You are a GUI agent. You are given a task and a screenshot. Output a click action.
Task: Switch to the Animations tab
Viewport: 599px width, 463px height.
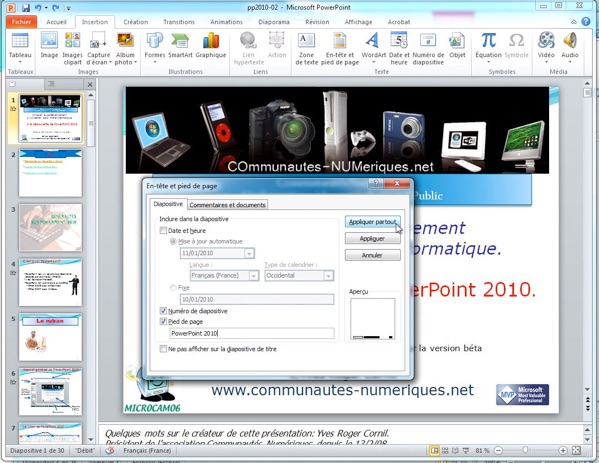point(226,22)
